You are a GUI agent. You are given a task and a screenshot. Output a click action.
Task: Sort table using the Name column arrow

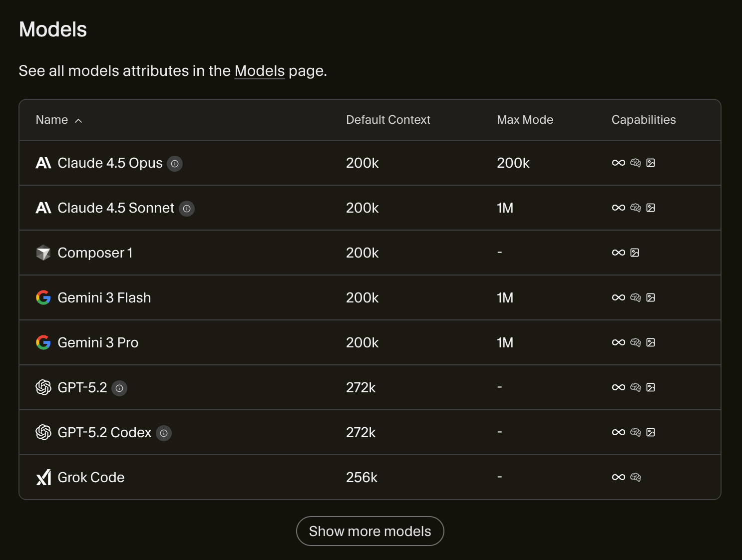[x=78, y=121]
